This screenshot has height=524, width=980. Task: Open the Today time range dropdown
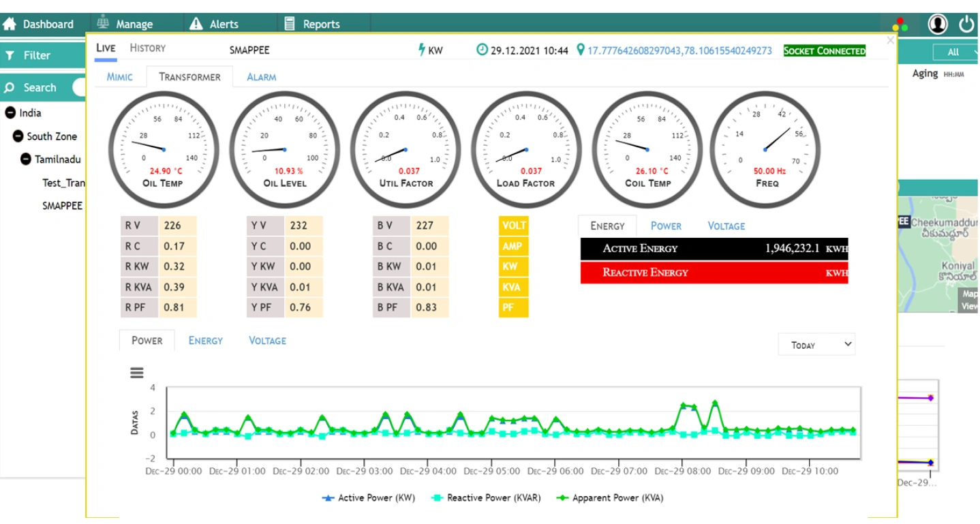(x=816, y=344)
